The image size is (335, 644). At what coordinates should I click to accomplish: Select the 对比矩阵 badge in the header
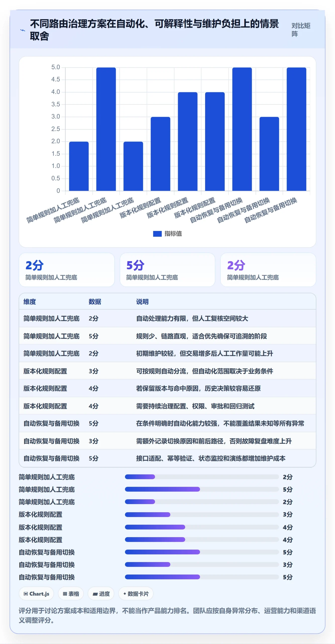click(301, 30)
